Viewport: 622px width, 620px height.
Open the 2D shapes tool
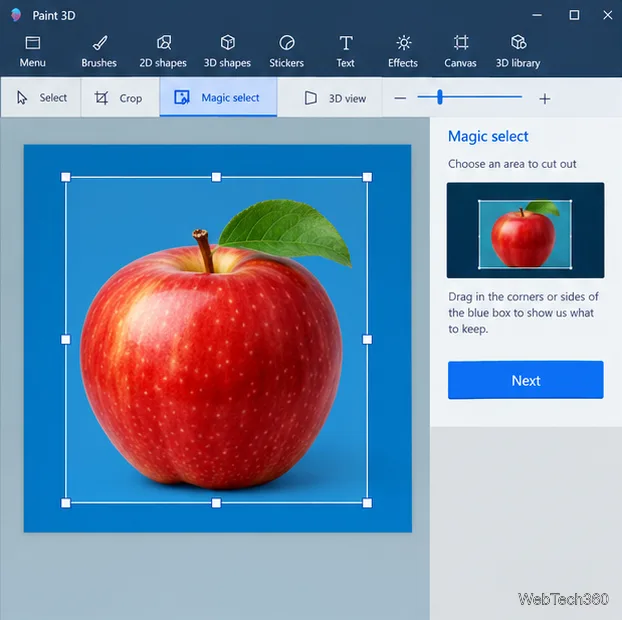coord(163,52)
